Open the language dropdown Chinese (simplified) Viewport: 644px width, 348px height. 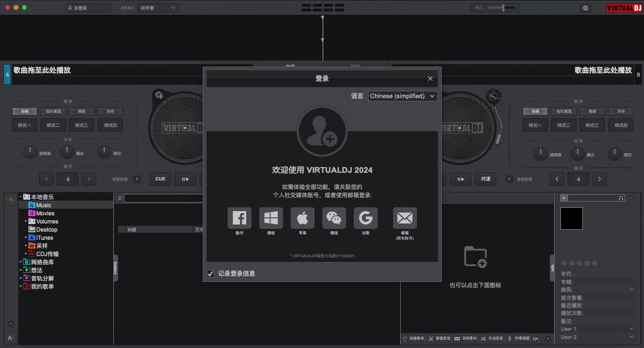tap(403, 96)
